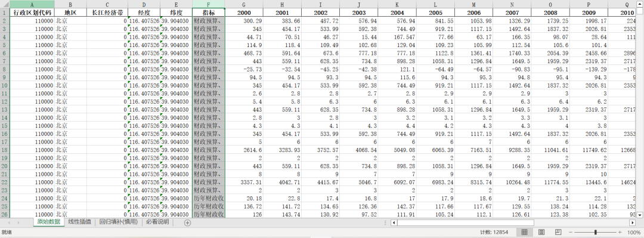The width and height of the screenshot is (644, 238).
Task: Open the 必看说明 sheet tab
Action: coord(157,222)
